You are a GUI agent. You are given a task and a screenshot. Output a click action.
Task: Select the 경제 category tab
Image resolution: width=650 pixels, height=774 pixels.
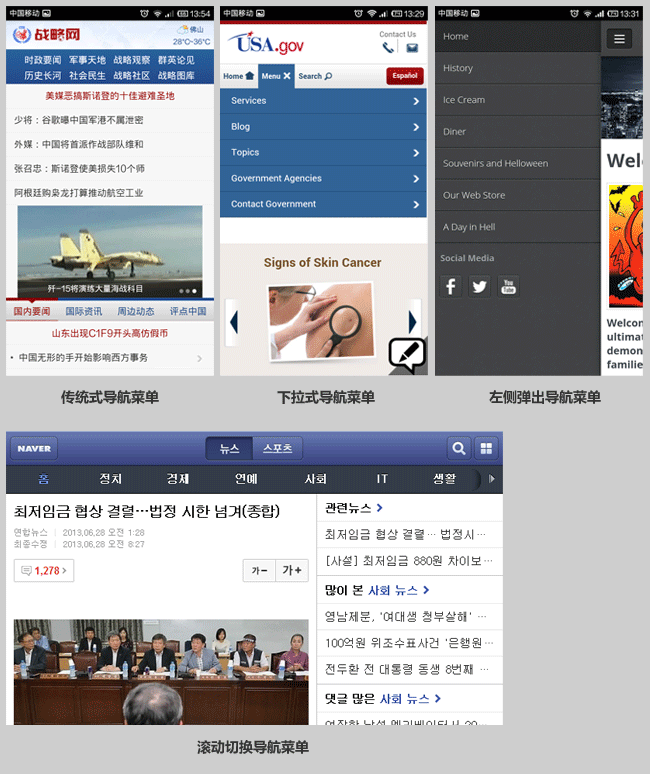(x=178, y=479)
